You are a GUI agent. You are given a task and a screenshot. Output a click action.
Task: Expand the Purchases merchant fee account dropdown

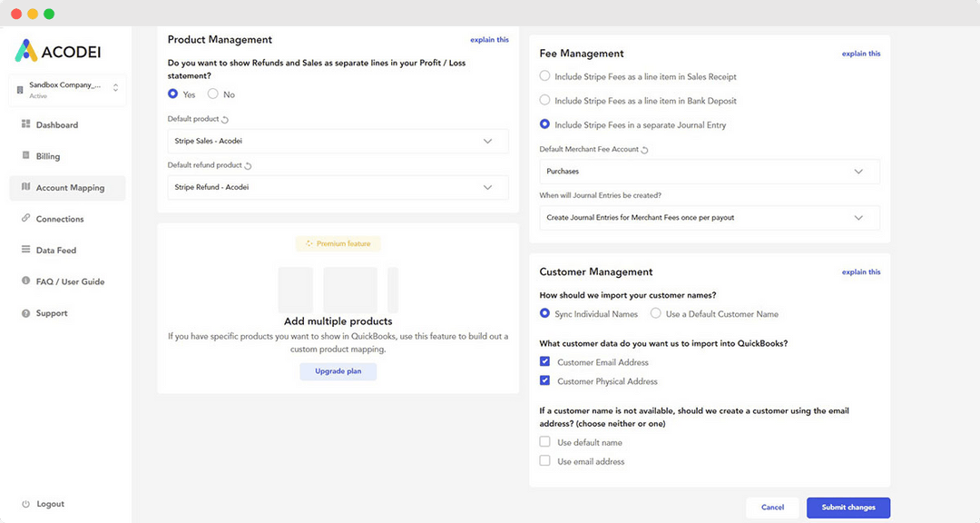click(709, 172)
